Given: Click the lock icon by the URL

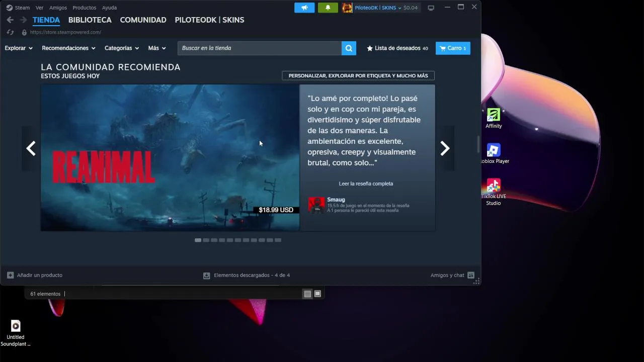Looking at the screenshot, I should click(x=24, y=32).
